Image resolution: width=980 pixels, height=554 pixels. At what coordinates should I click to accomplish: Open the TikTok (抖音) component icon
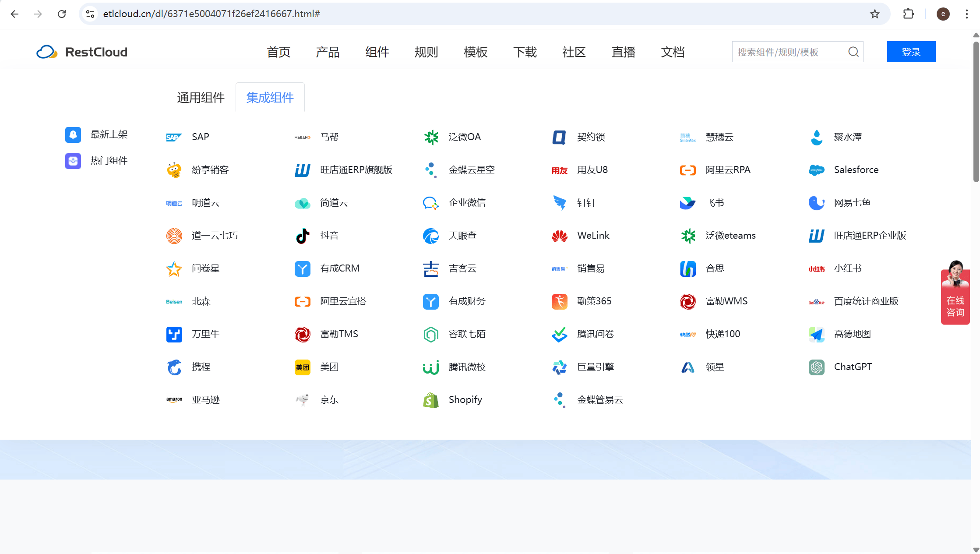coord(302,236)
